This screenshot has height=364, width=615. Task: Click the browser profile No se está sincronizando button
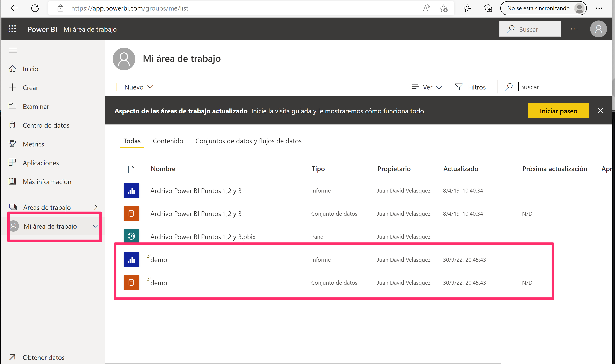tap(543, 8)
